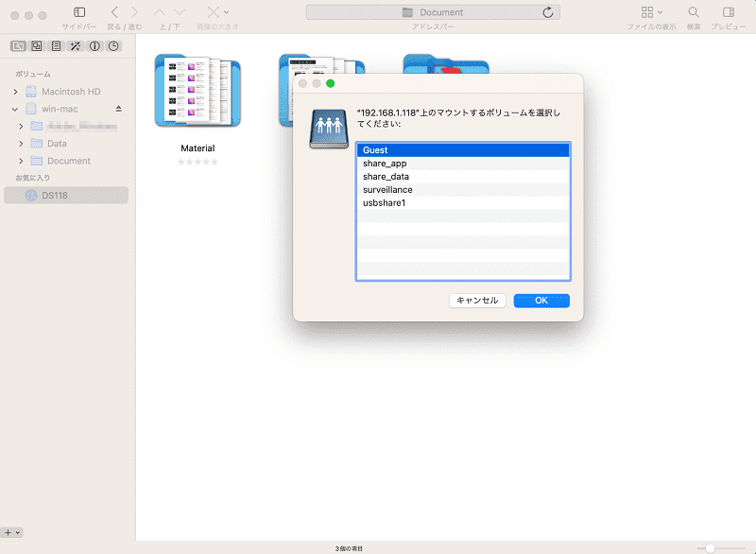Switch to the list sidebar tab

click(x=56, y=45)
